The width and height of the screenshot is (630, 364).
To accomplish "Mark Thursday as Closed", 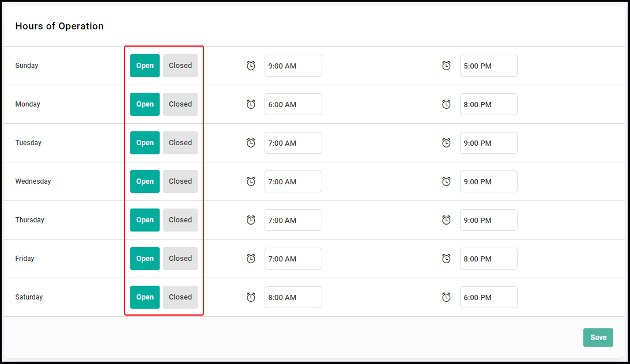I will [180, 219].
